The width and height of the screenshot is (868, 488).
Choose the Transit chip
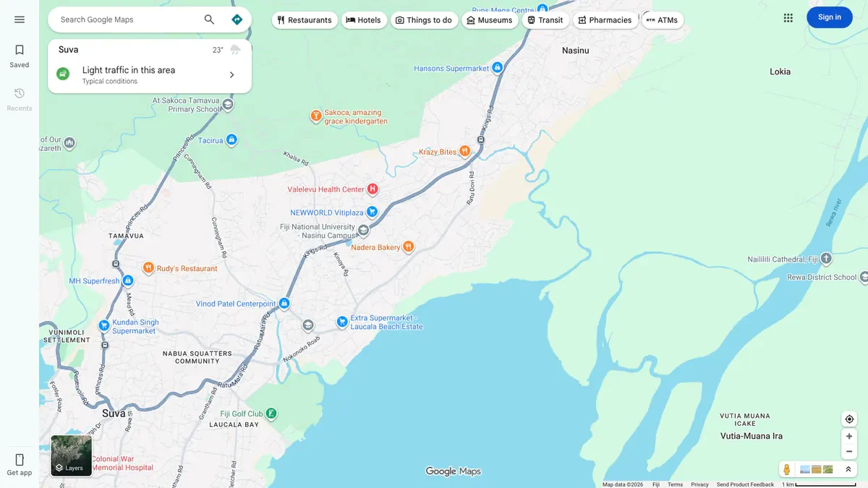545,20
